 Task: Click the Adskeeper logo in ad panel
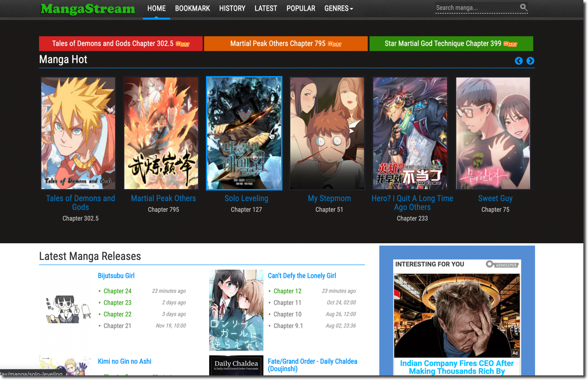pos(503,264)
